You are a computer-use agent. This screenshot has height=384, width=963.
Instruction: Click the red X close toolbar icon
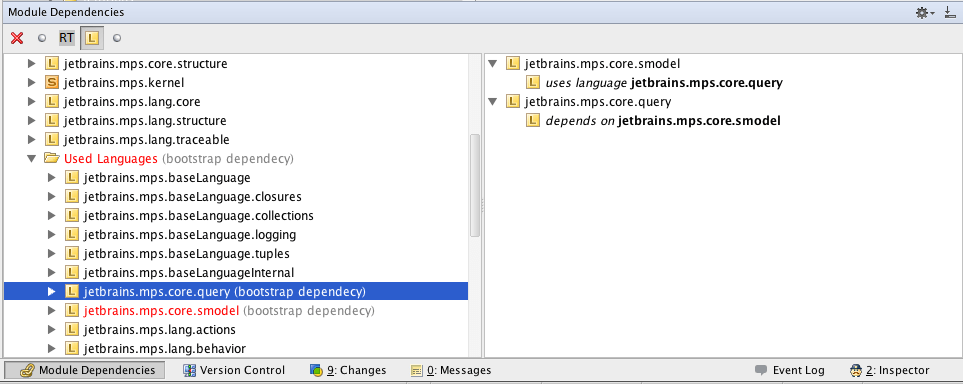(17, 38)
